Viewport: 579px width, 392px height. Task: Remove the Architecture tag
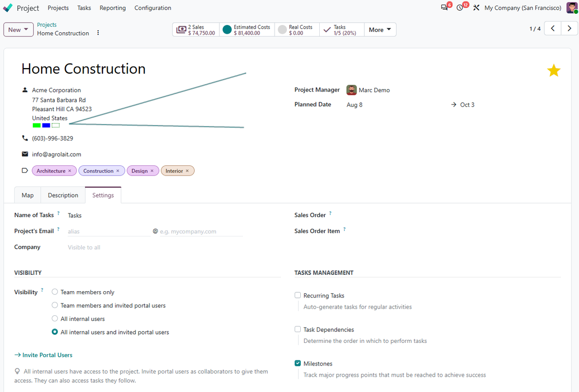pos(69,171)
